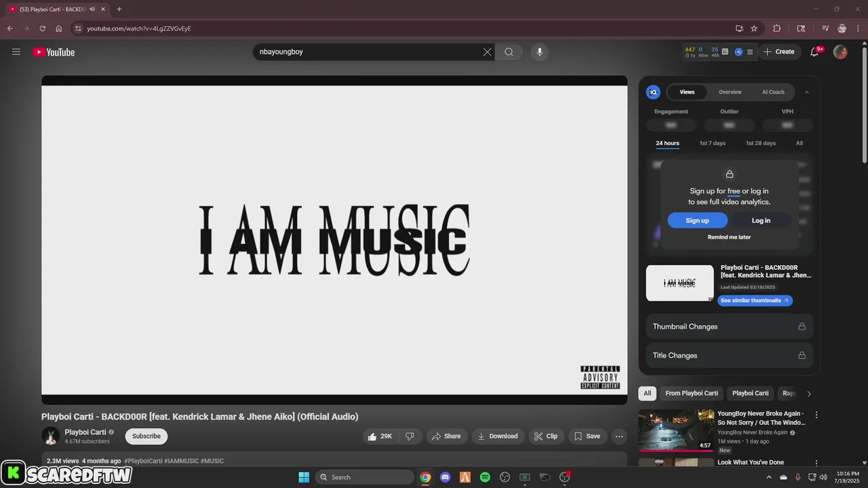Select the All filter chip

coord(648,393)
